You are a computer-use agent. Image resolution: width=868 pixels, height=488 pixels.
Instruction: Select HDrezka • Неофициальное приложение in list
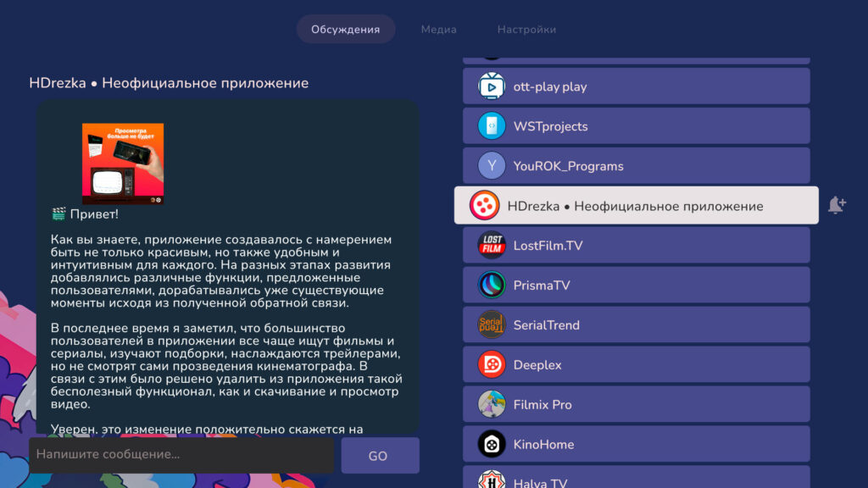coord(636,205)
